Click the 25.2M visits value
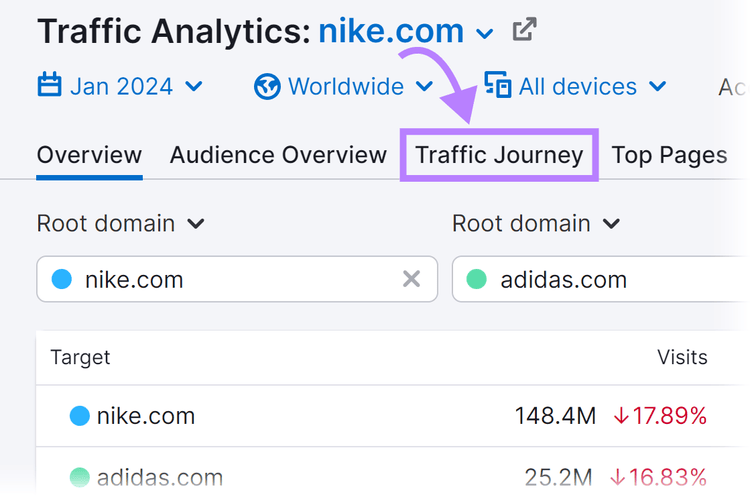The height and width of the screenshot is (501, 750). [558, 477]
